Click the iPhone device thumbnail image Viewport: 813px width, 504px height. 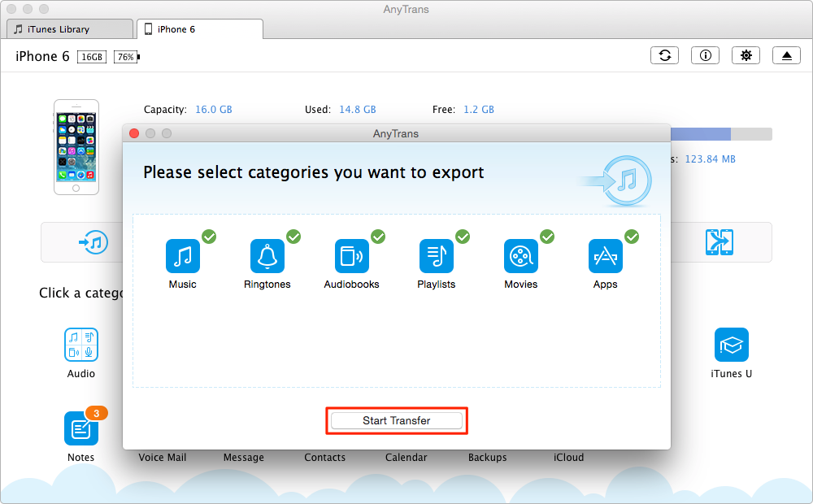pyautogui.click(x=76, y=147)
